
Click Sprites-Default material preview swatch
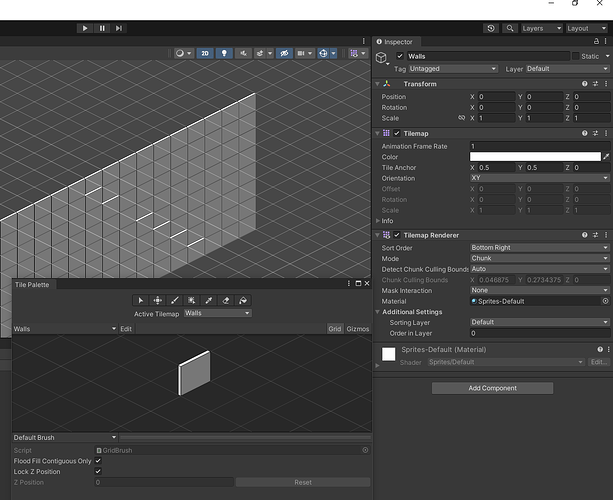coord(388,355)
